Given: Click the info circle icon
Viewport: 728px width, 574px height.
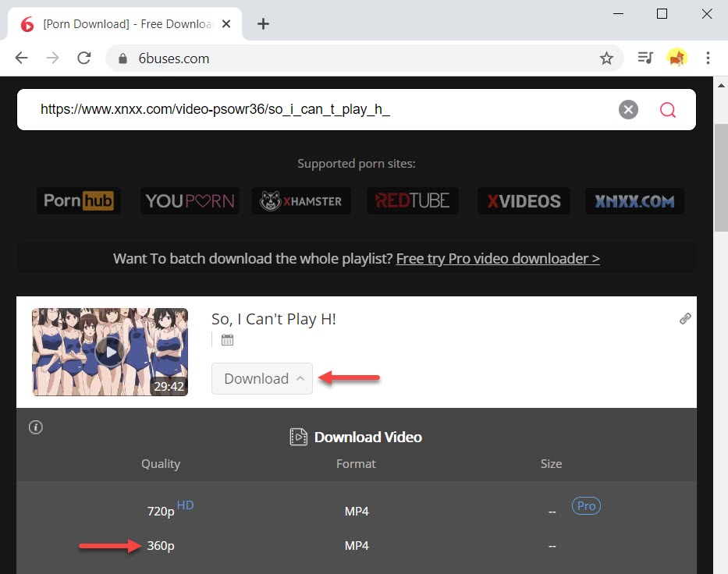Looking at the screenshot, I should point(36,427).
